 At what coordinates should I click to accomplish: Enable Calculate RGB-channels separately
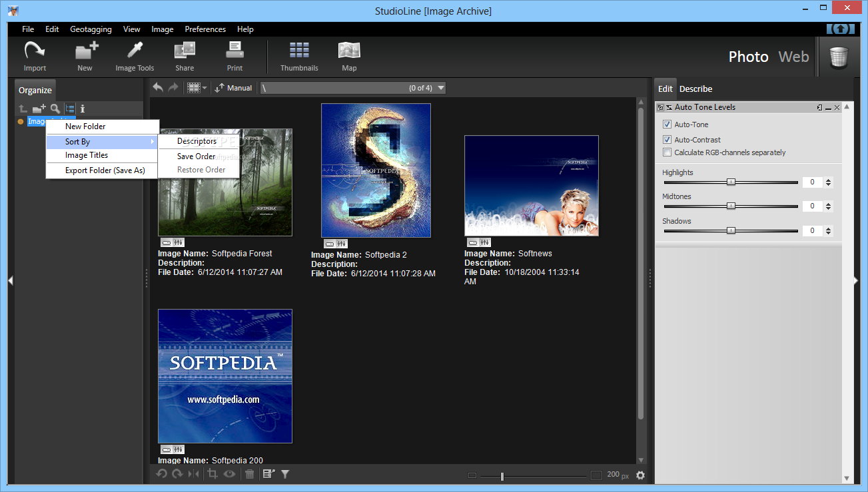667,152
